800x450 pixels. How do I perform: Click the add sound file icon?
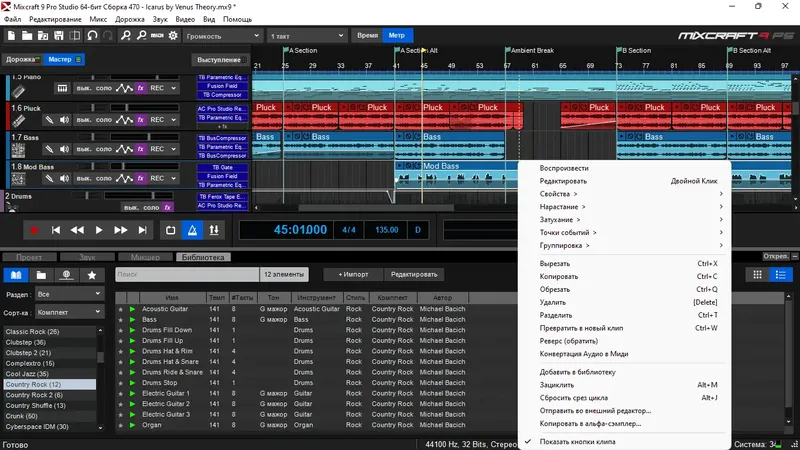click(43, 36)
